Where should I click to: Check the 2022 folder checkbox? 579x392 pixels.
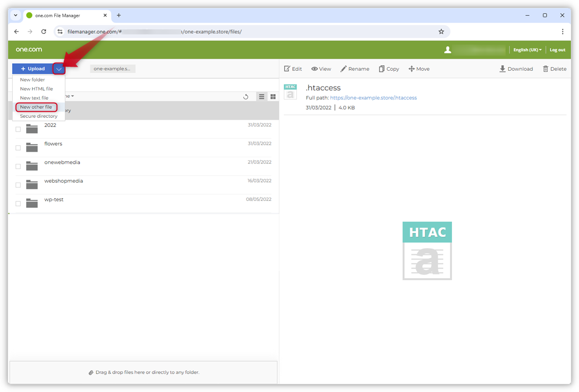[x=18, y=129]
